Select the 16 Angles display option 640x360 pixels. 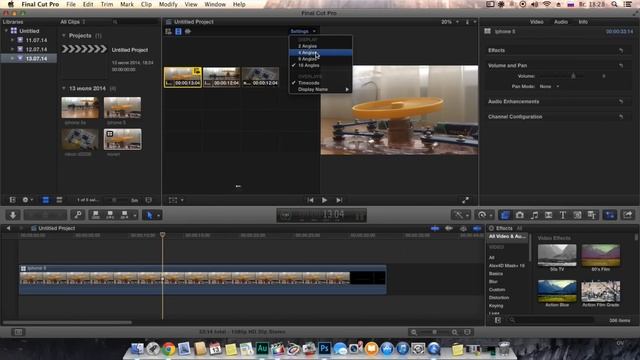pyautogui.click(x=321, y=65)
